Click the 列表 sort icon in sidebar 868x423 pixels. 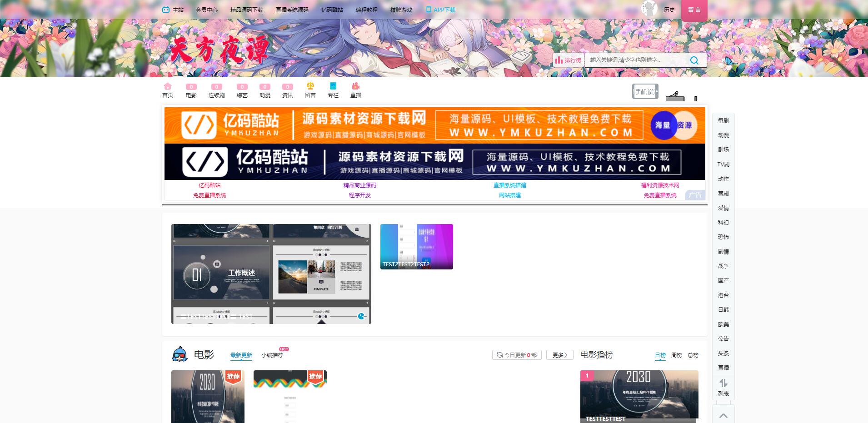tap(723, 388)
